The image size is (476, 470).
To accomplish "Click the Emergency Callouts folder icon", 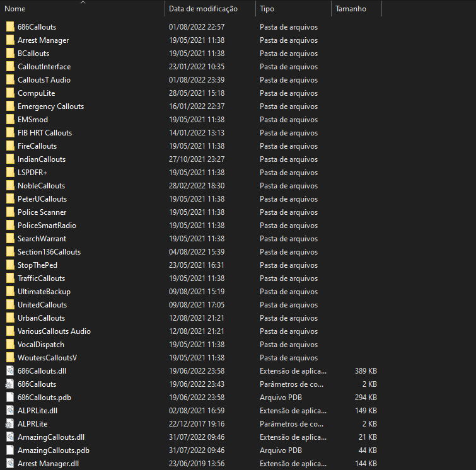I will click(x=10, y=106).
